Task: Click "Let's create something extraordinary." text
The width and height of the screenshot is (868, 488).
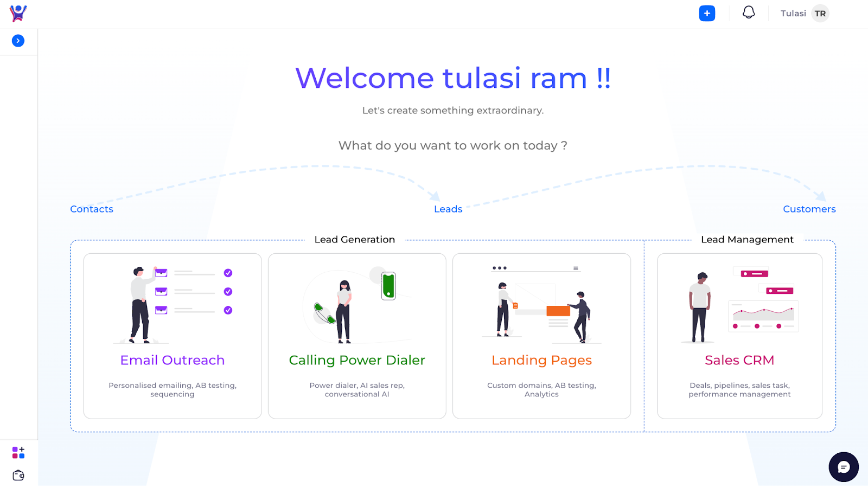Action: (x=453, y=111)
